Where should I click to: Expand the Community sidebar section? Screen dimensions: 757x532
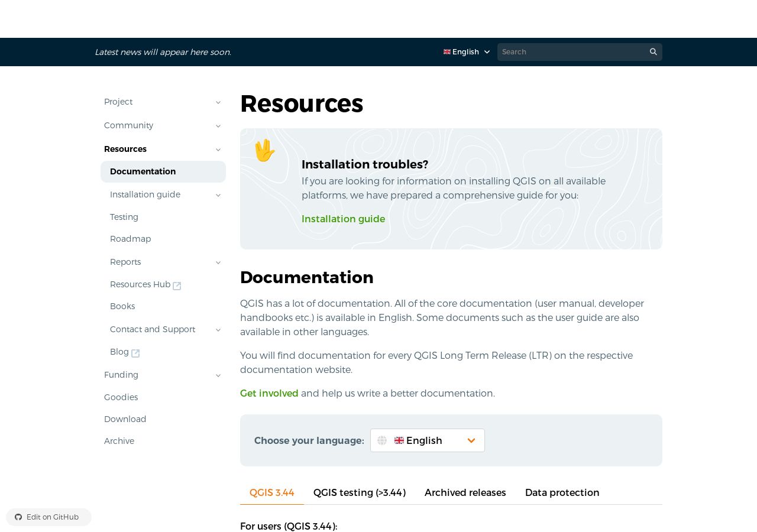pyautogui.click(x=218, y=126)
